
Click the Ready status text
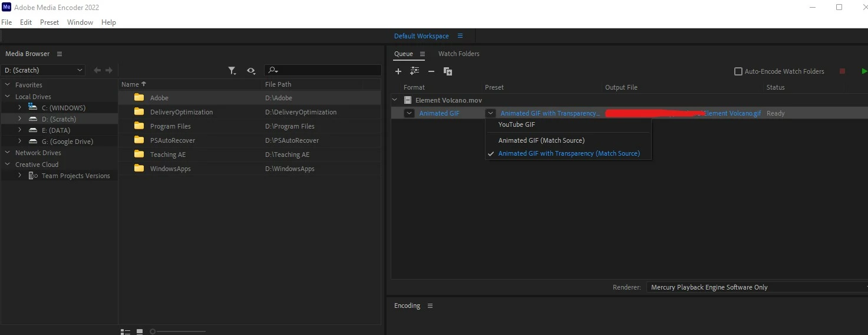775,113
